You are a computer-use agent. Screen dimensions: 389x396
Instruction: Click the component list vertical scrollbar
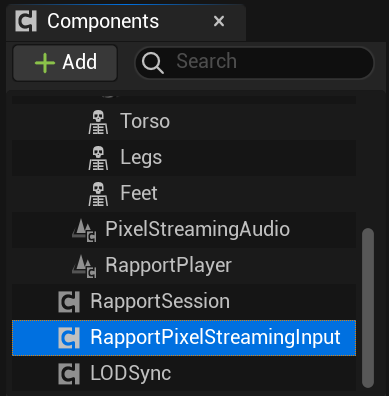pos(368,308)
